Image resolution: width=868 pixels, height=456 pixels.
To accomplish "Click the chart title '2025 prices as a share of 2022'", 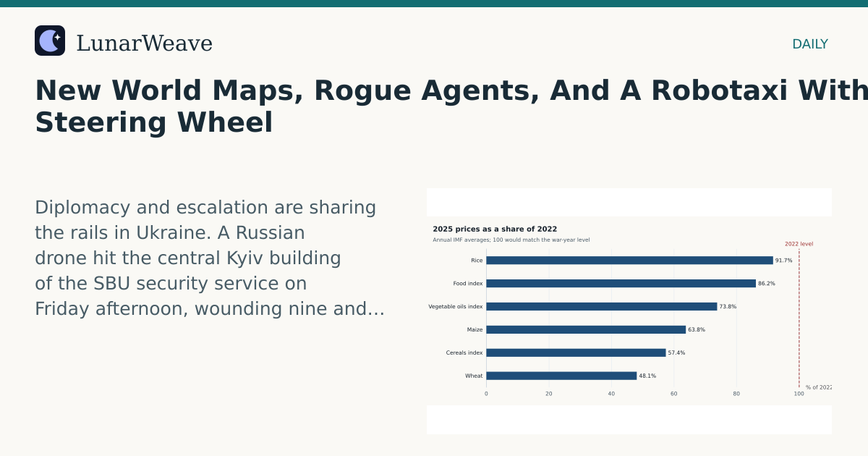I will tap(495, 229).
